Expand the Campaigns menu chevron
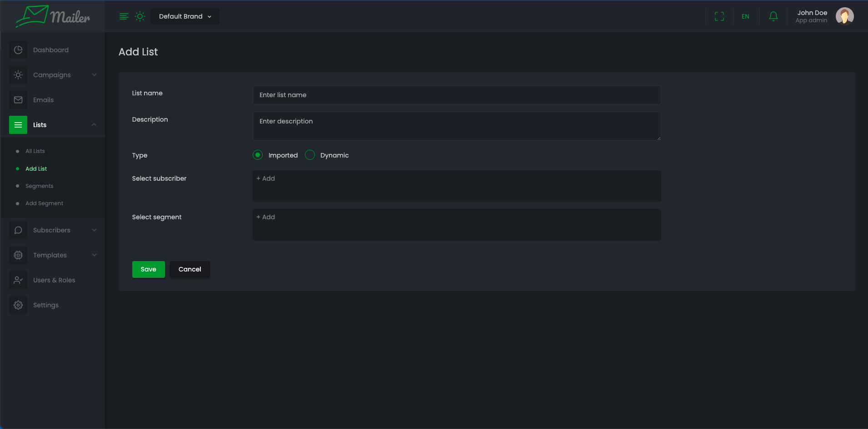The image size is (868, 429). click(x=94, y=75)
